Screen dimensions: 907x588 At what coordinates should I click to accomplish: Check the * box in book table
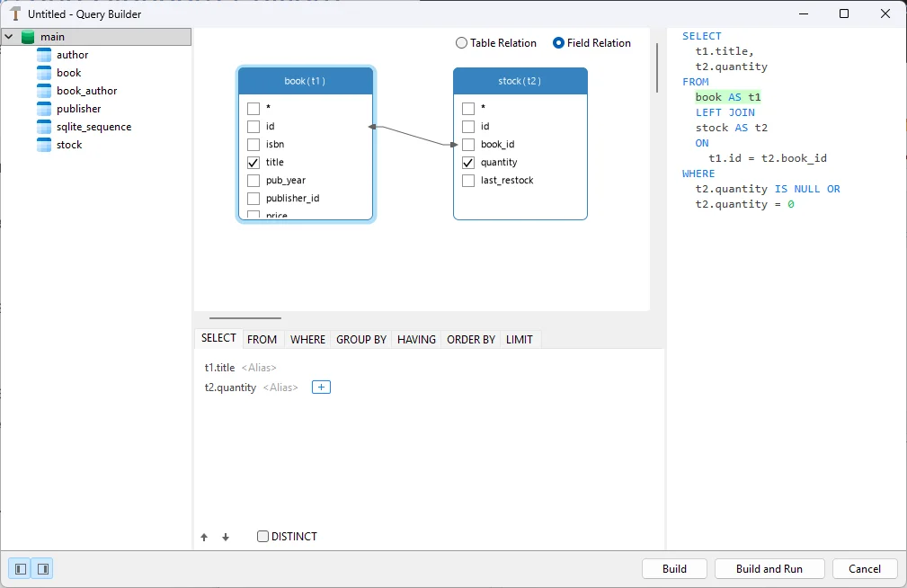253,108
